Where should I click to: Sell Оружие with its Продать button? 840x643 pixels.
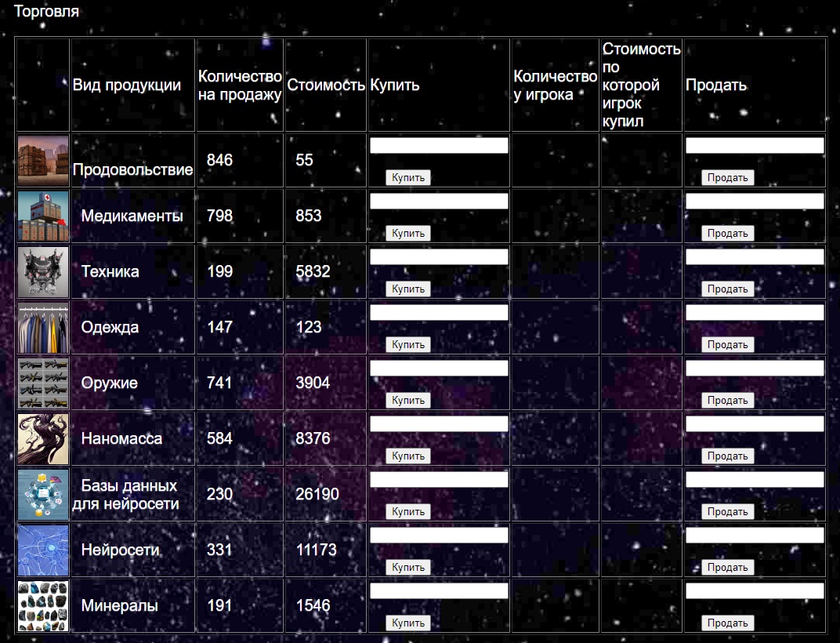pos(727,400)
